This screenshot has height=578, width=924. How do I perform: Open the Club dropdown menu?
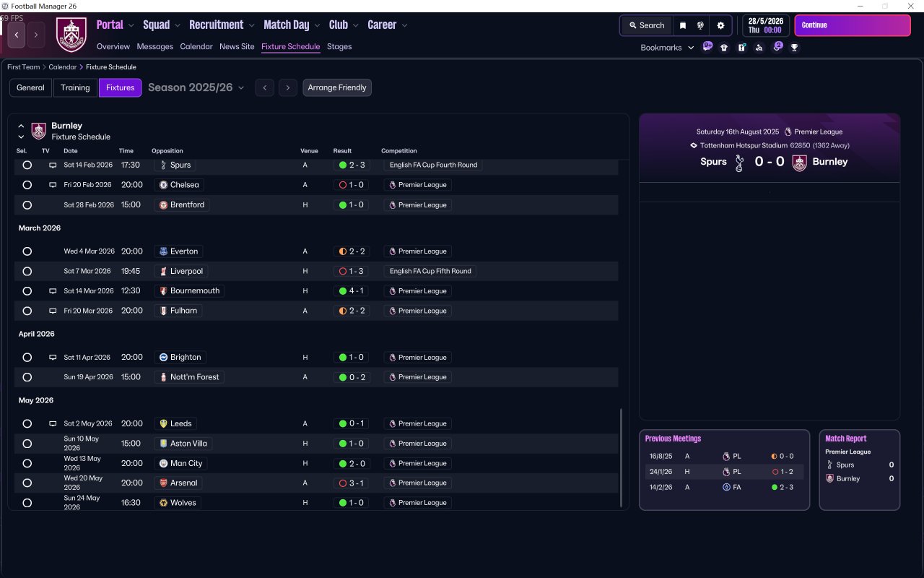[344, 25]
